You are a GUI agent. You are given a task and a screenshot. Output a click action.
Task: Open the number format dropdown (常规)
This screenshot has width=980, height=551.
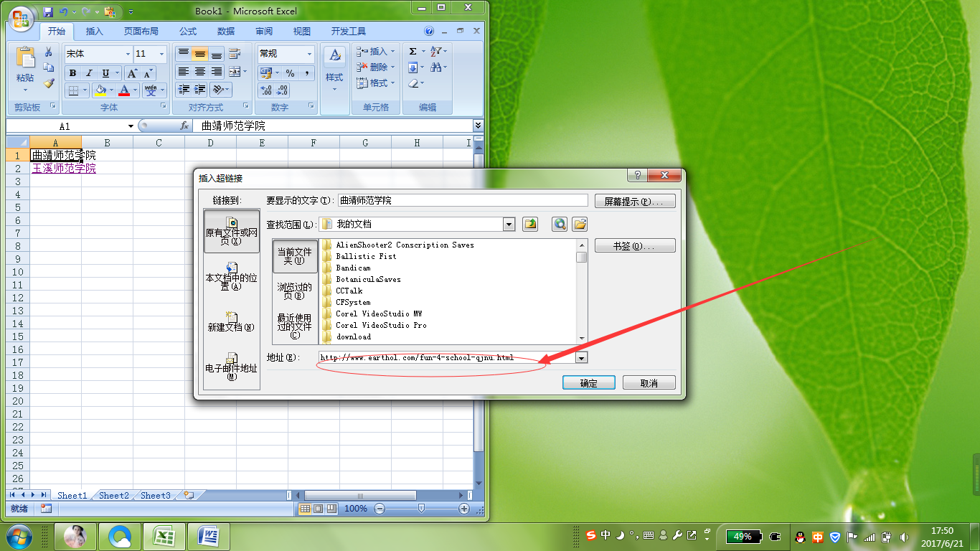pyautogui.click(x=310, y=54)
